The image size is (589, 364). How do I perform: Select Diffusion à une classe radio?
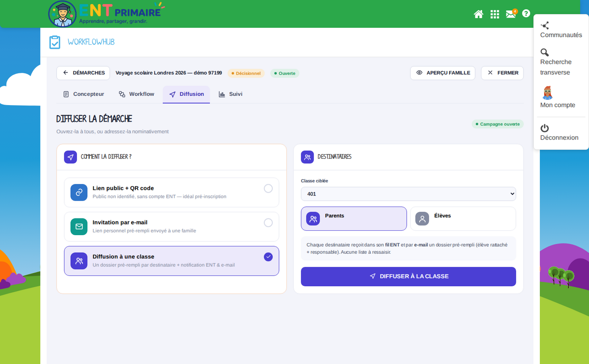coord(268,257)
